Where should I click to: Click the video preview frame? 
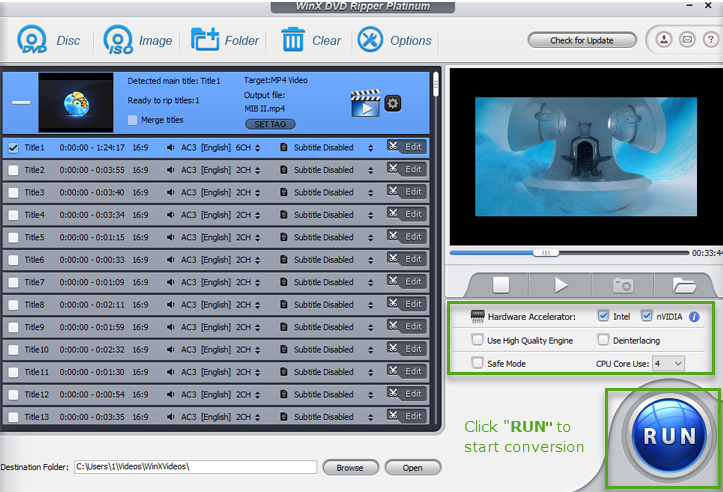[x=586, y=156]
